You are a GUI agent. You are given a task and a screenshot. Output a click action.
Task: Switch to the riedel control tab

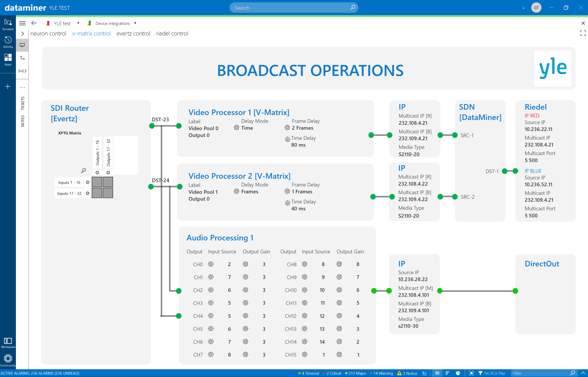(172, 34)
